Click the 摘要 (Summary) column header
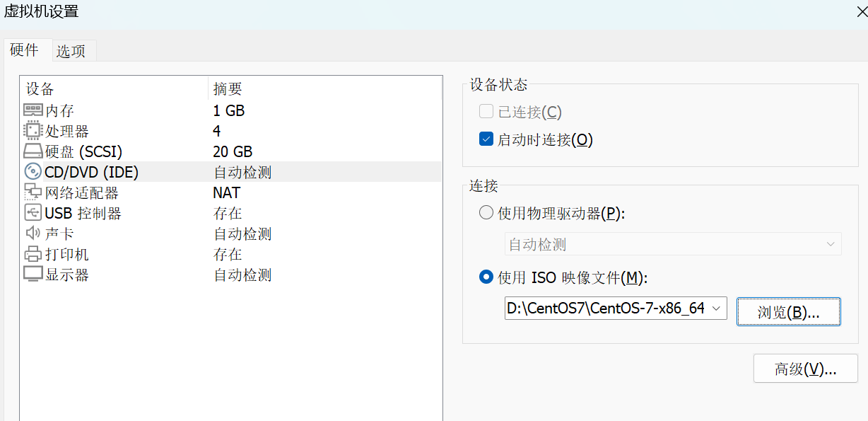 pos(228,88)
